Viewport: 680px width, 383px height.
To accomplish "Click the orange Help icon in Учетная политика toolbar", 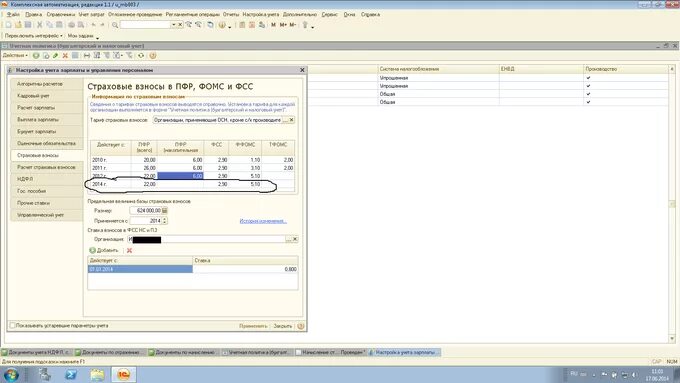I will coord(153,56).
